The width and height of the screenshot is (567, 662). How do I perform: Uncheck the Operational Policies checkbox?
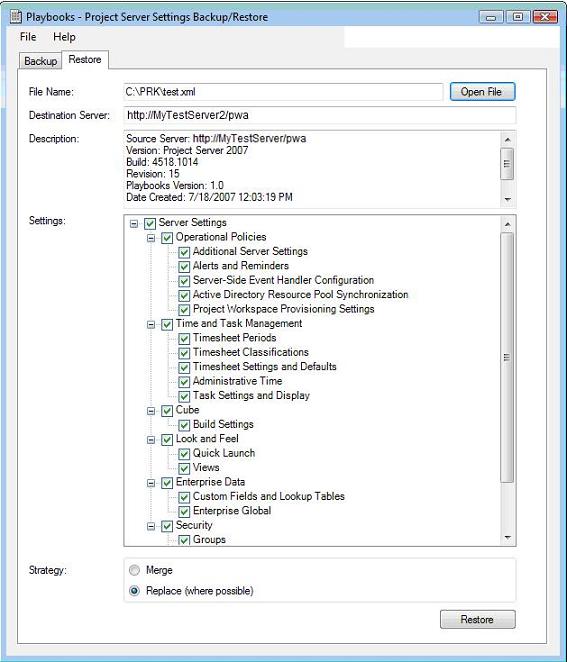point(167,238)
